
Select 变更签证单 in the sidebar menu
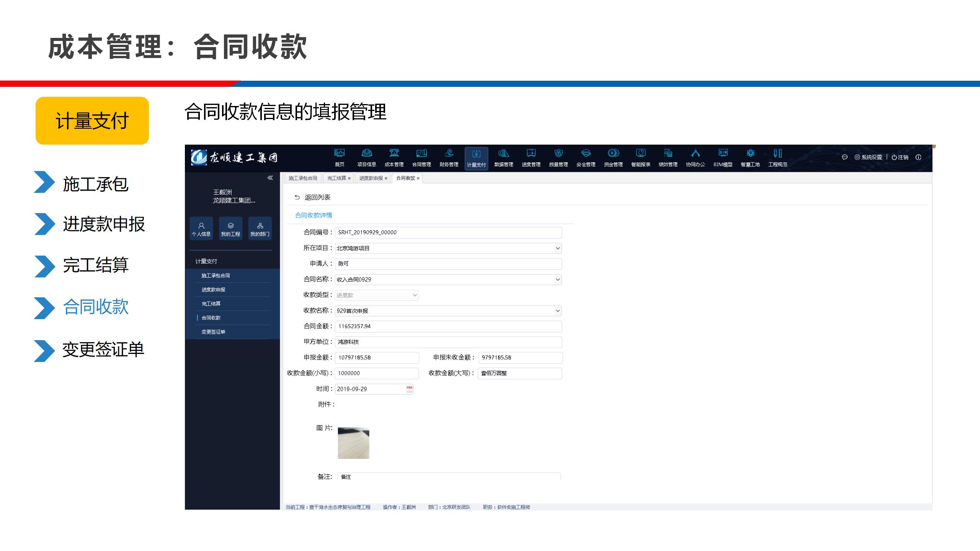(x=213, y=332)
